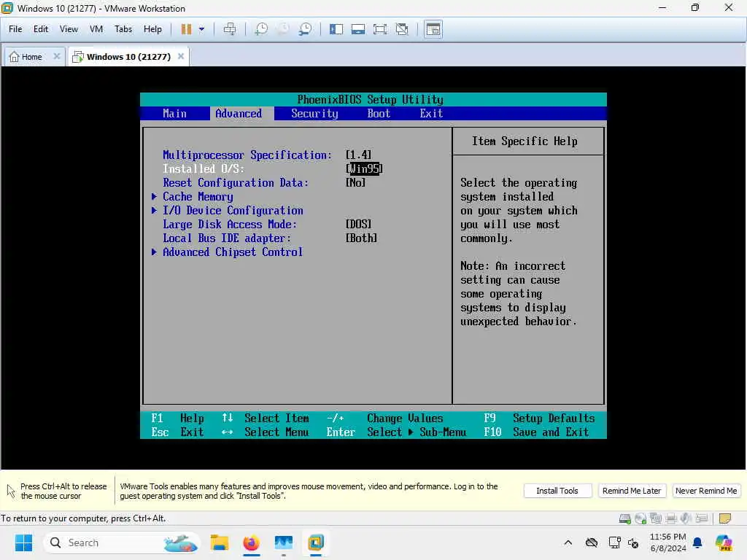Enter full screen mode icon
This screenshot has width=747, height=560.
point(379,29)
